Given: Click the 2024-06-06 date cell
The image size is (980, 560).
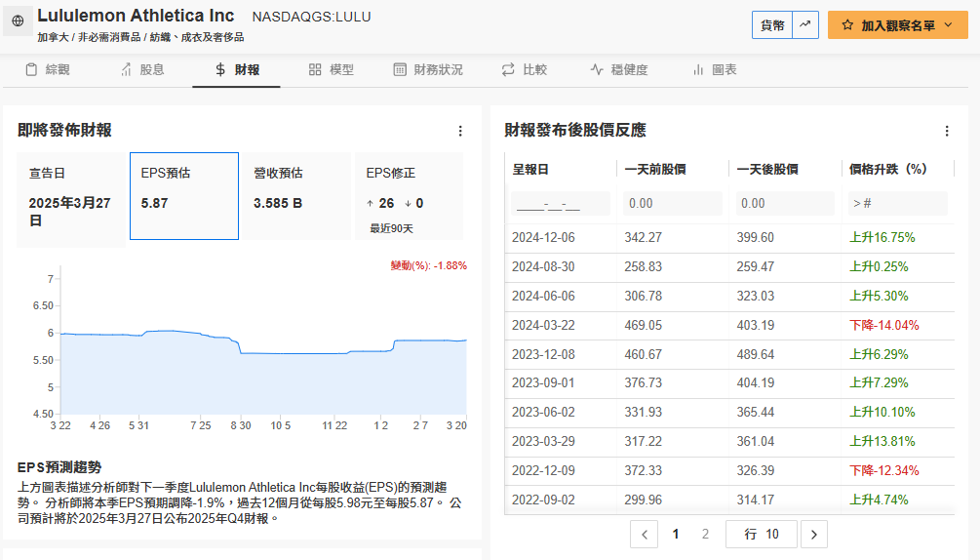Looking at the screenshot, I should click(x=543, y=297).
